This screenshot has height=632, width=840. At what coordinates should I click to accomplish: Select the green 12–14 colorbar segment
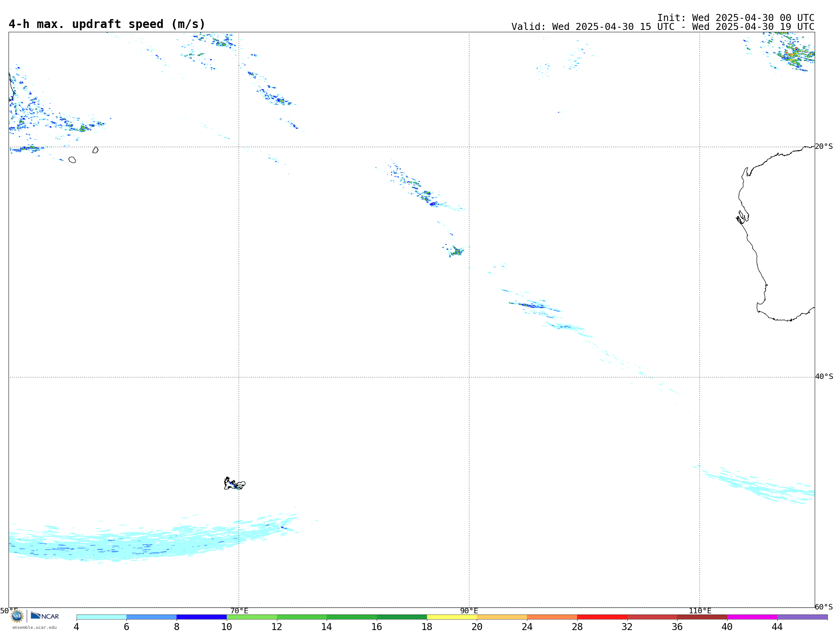(x=302, y=617)
